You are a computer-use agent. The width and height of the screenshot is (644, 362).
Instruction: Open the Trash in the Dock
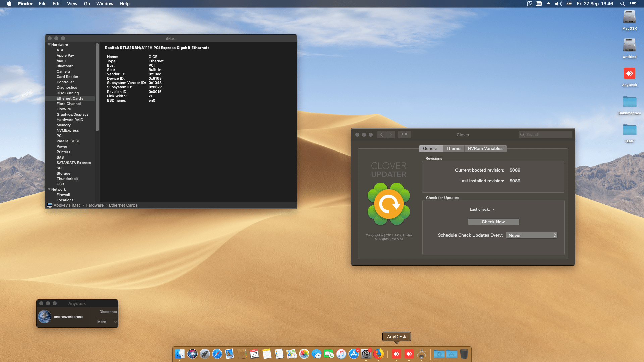pos(464,354)
